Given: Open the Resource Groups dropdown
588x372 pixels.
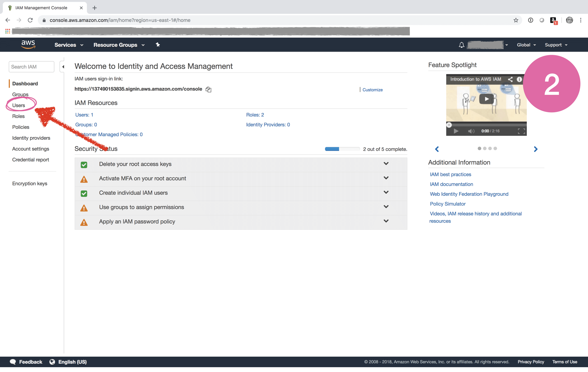Looking at the screenshot, I should tap(119, 45).
